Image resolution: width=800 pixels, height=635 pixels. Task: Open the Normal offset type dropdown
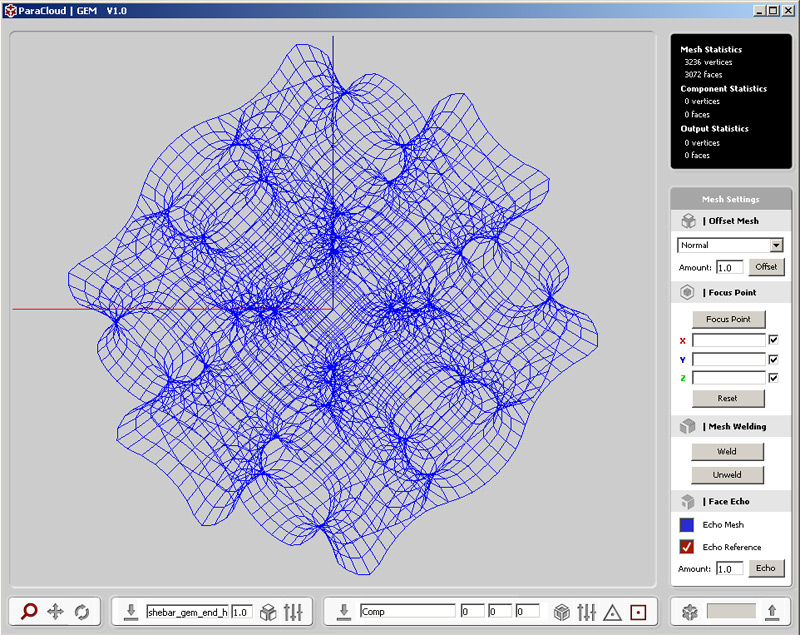pos(776,245)
